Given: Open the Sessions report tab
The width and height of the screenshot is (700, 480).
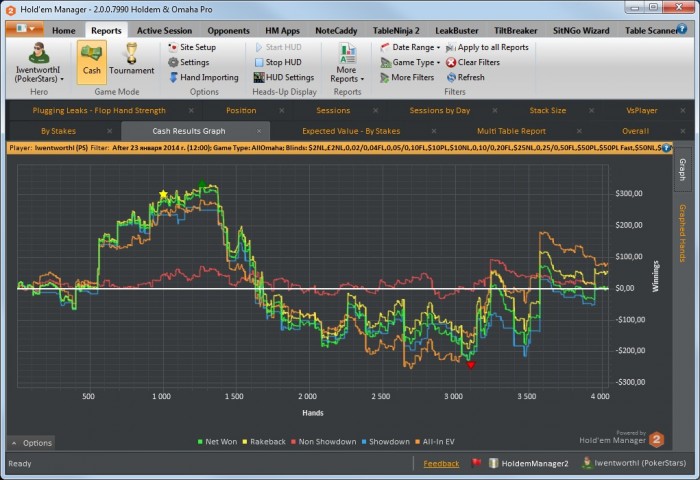Looking at the screenshot, I should [x=333, y=111].
